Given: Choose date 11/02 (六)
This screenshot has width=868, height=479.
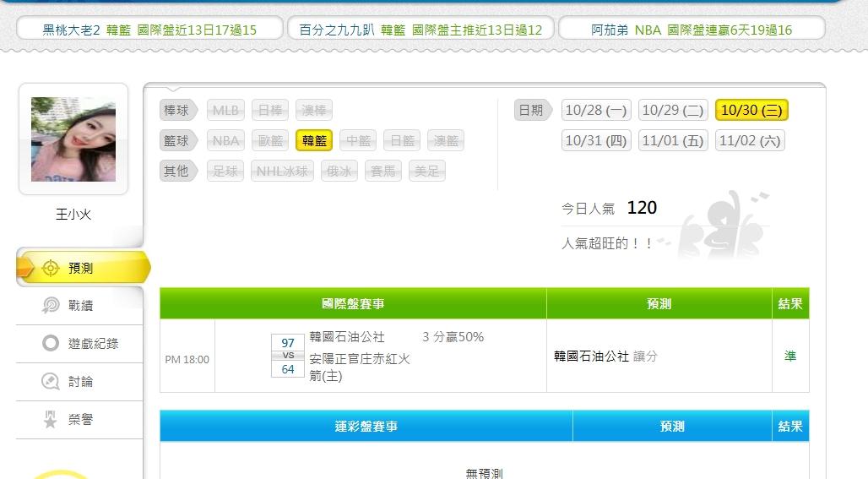Looking at the screenshot, I should [750, 140].
